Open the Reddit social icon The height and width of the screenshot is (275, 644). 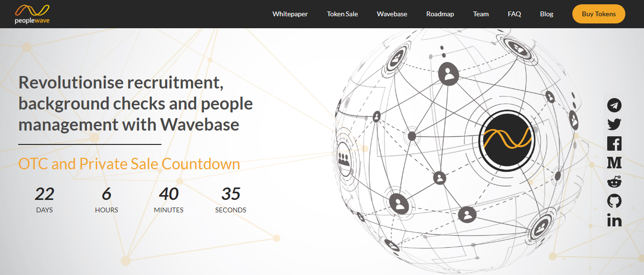(x=614, y=182)
